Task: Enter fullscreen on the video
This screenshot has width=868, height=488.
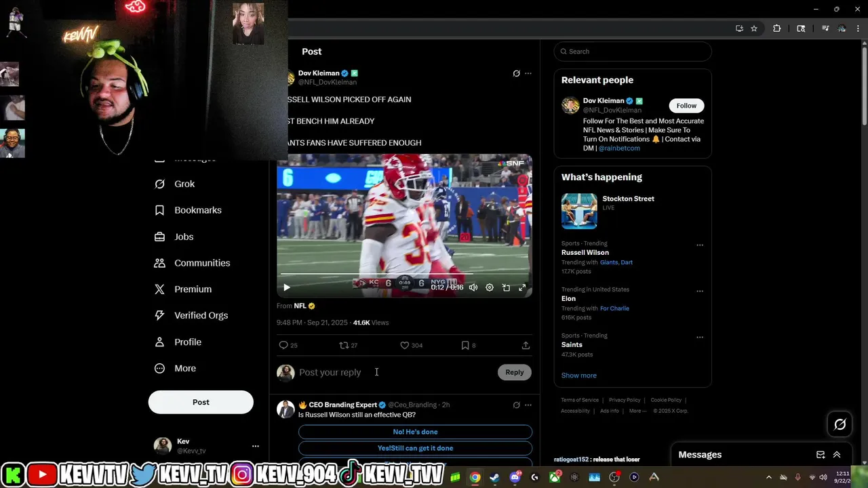Action: click(x=522, y=287)
